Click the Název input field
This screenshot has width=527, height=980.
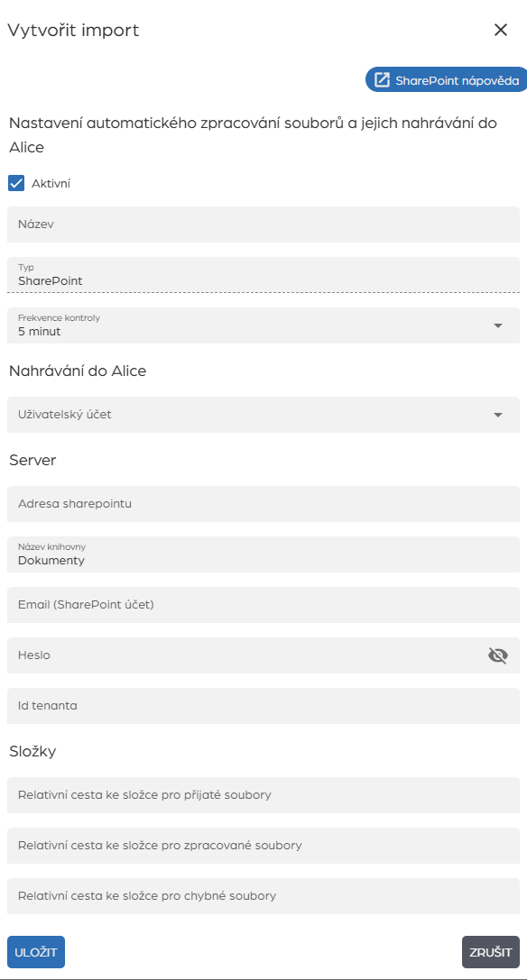coord(263,224)
